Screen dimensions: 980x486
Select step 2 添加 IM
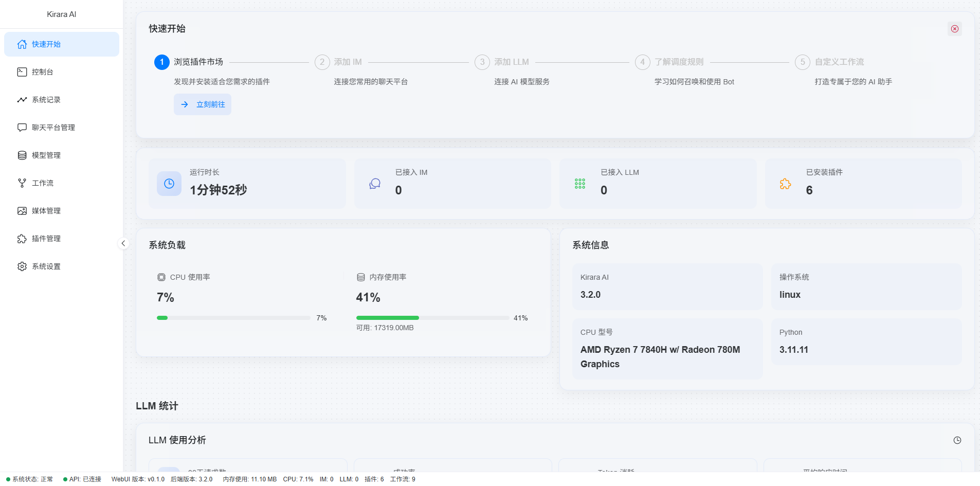pos(339,62)
